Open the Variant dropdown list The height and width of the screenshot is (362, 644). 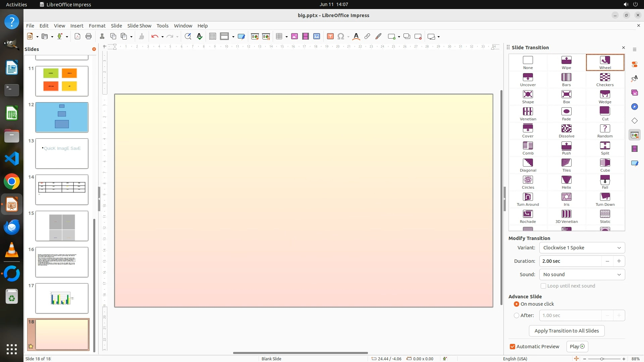point(582,248)
